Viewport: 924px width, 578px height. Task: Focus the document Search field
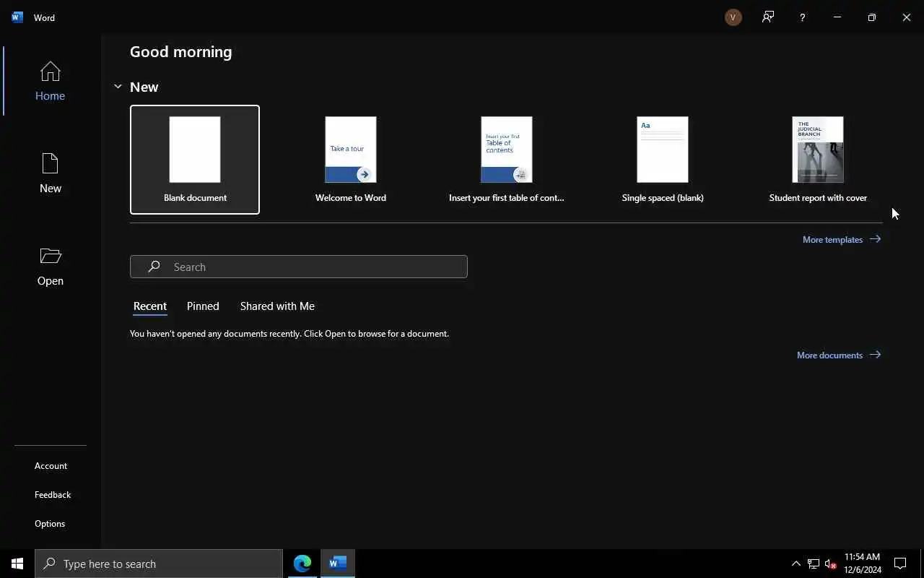click(x=299, y=267)
